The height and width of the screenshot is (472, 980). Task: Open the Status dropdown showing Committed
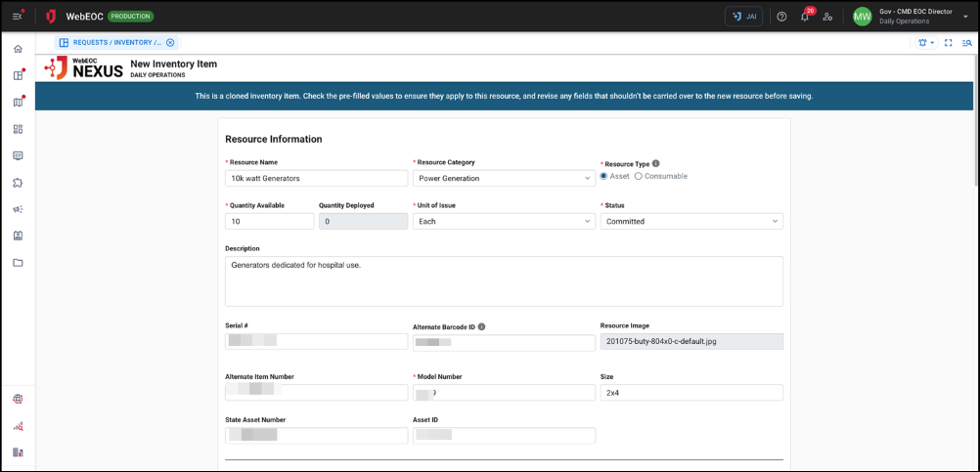point(690,222)
